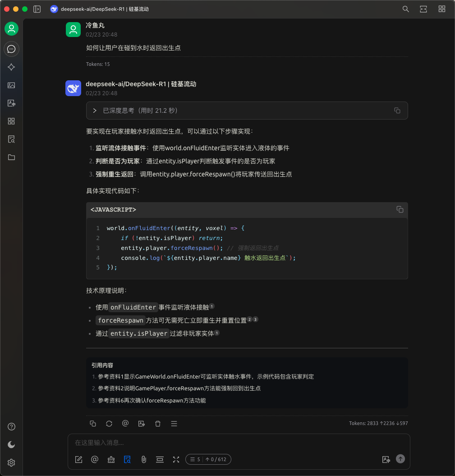Toggle dark mode with the moon icon
The image size is (455, 476).
click(x=11, y=444)
